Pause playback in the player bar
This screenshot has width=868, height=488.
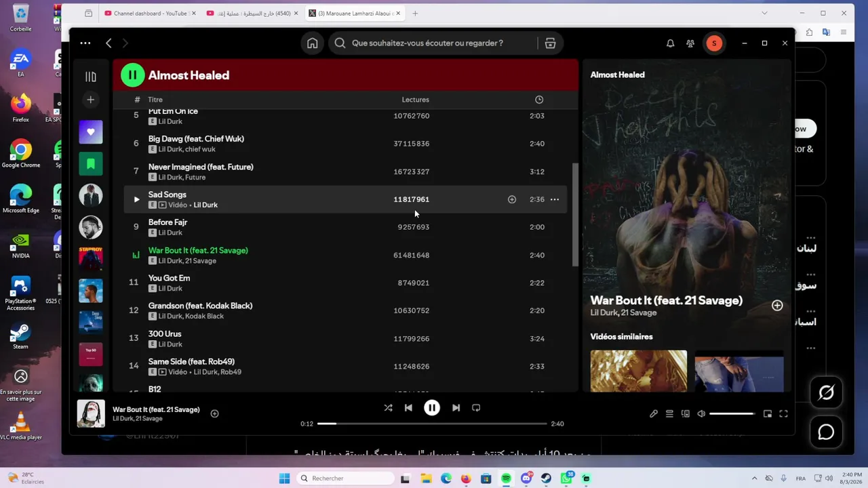tap(432, 407)
